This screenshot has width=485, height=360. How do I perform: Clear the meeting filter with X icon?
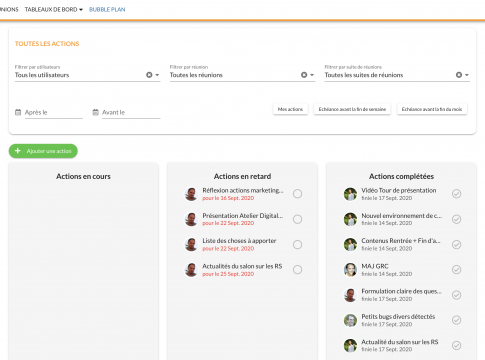[304, 75]
